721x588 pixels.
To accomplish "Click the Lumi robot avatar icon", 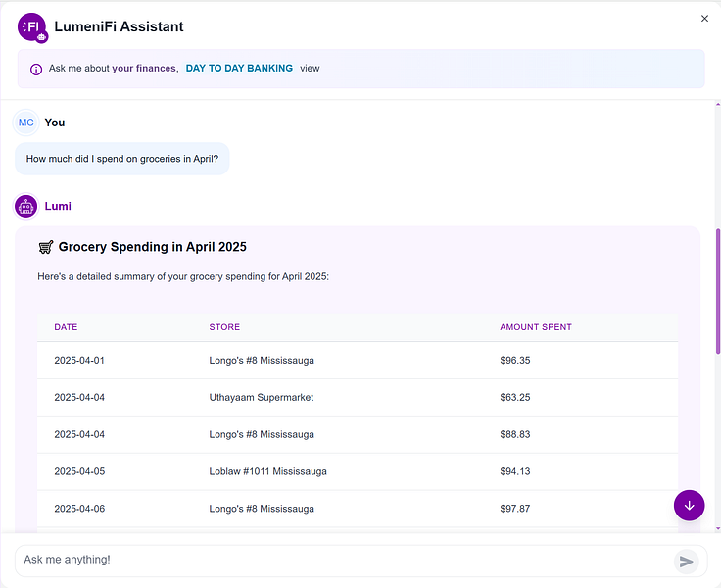I will [x=25, y=207].
